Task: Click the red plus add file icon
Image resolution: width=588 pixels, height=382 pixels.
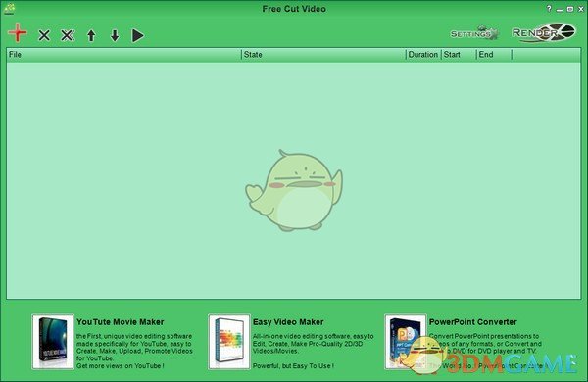Action: pyautogui.click(x=18, y=32)
